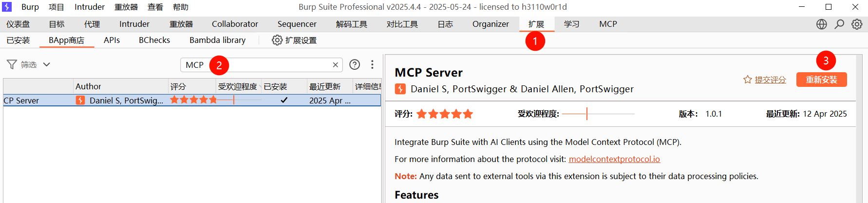Click the 筛选 filter label
Viewport: 868px width, 203px height.
click(x=29, y=64)
